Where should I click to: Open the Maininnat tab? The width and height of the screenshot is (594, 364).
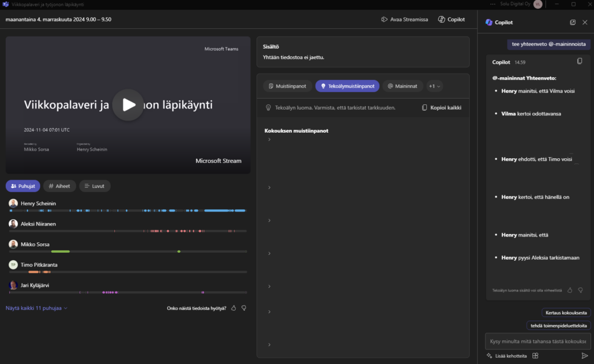[x=403, y=86]
